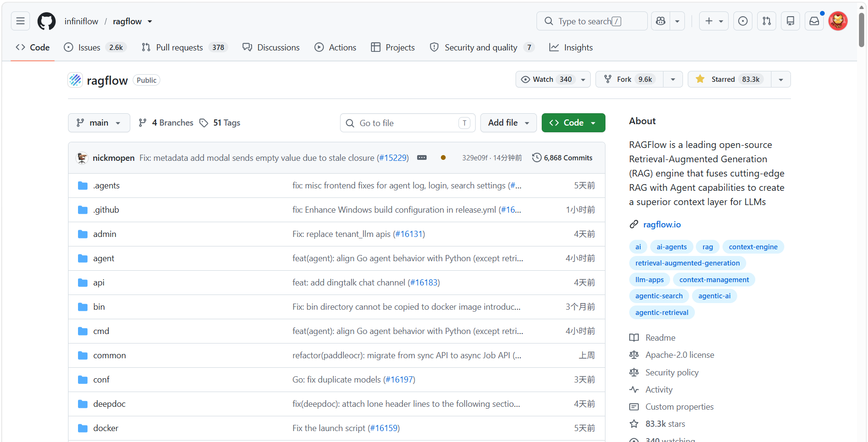Switch to the Issues tab
The width and height of the screenshot is (868, 442).
(x=95, y=48)
